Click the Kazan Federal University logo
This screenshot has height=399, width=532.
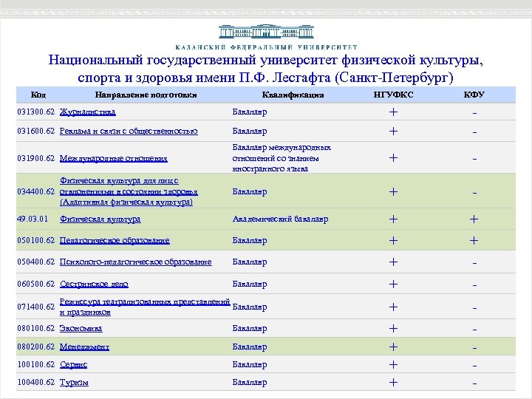pos(266,37)
